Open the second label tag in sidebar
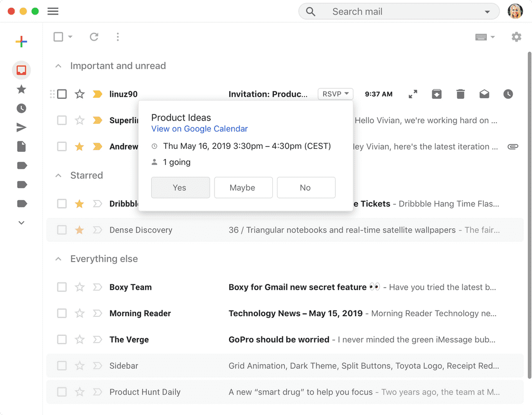532x415 pixels. tap(22, 185)
